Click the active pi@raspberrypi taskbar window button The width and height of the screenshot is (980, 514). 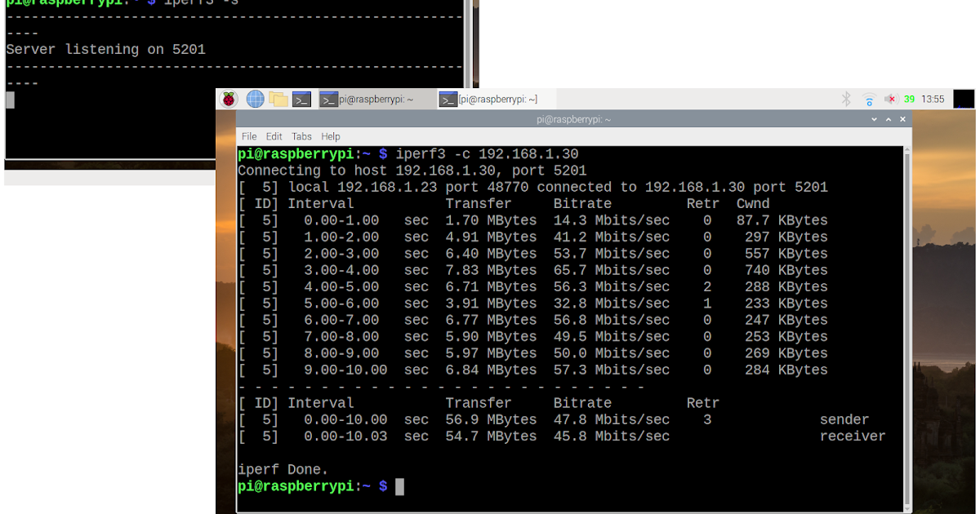376,99
